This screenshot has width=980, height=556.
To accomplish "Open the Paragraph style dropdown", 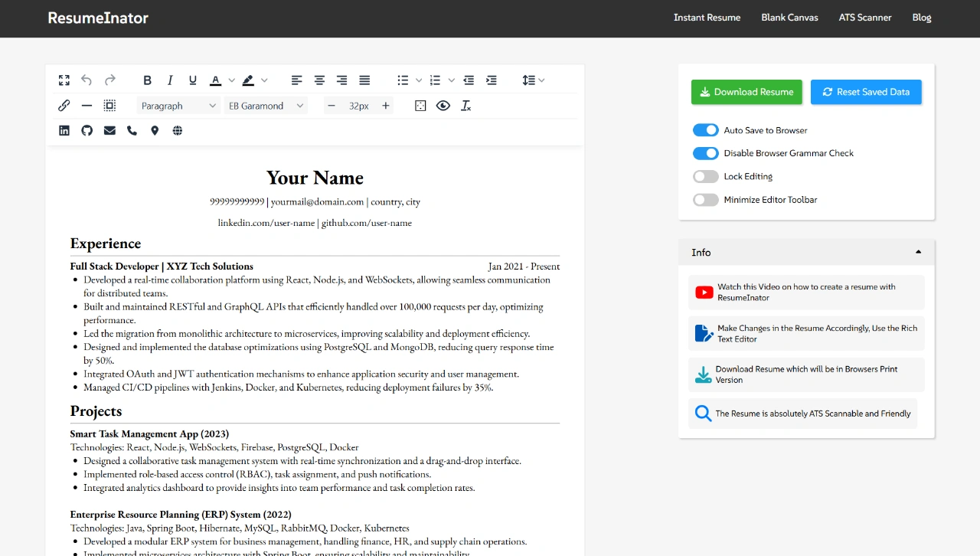I will (179, 106).
